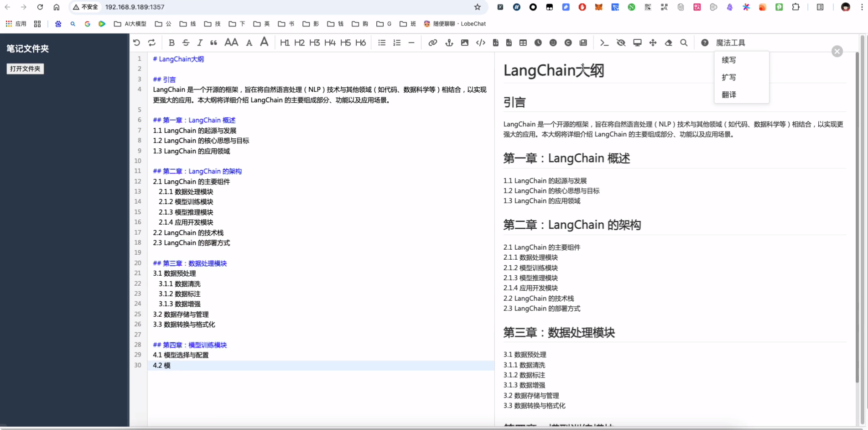Click the undo arrow in editor toolbar
This screenshot has height=430, width=868.
click(136, 42)
